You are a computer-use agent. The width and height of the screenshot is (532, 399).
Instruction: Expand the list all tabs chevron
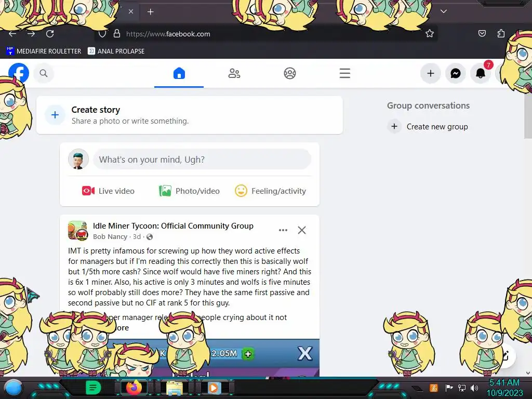click(444, 11)
